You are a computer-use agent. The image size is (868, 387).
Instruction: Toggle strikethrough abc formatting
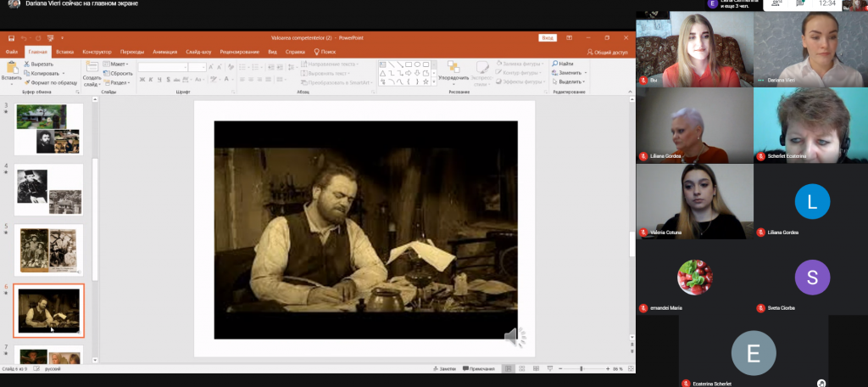point(177,80)
